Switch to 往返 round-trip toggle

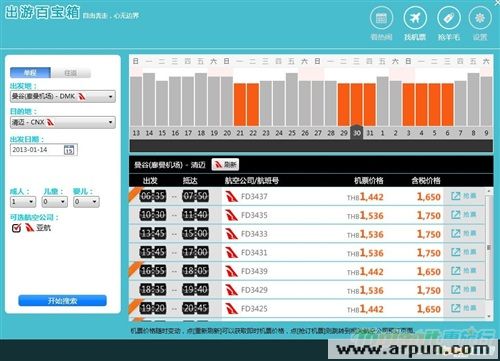[x=71, y=73]
